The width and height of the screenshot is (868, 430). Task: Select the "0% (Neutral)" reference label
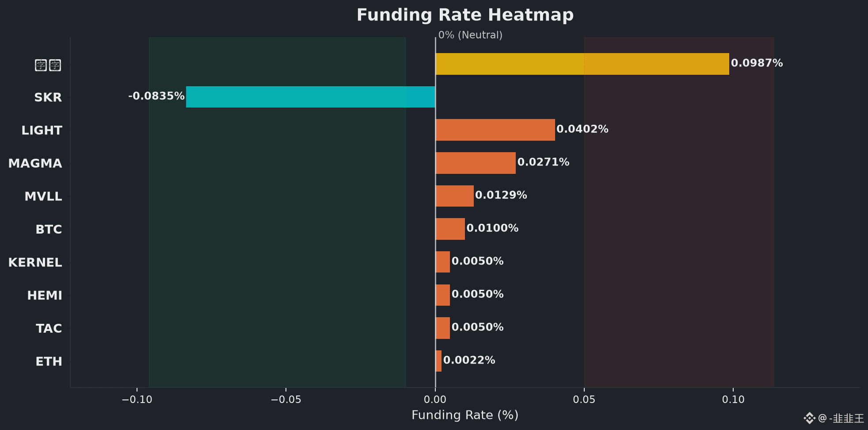(470, 35)
